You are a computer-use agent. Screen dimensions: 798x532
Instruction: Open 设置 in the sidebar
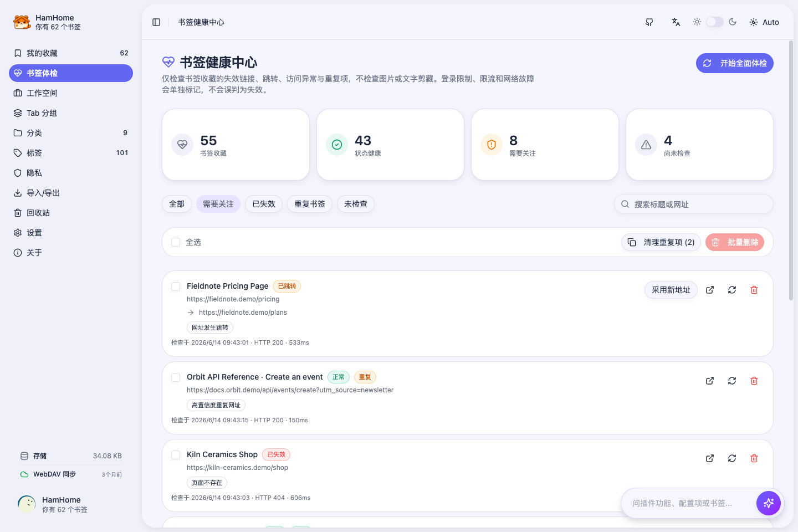tap(71, 233)
